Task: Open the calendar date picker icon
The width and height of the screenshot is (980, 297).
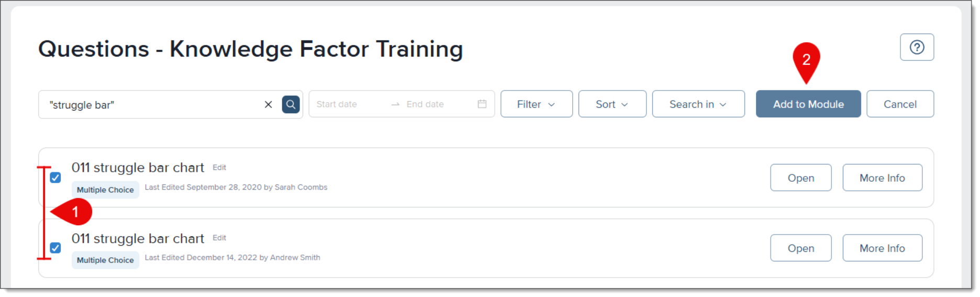Action: coord(482,104)
